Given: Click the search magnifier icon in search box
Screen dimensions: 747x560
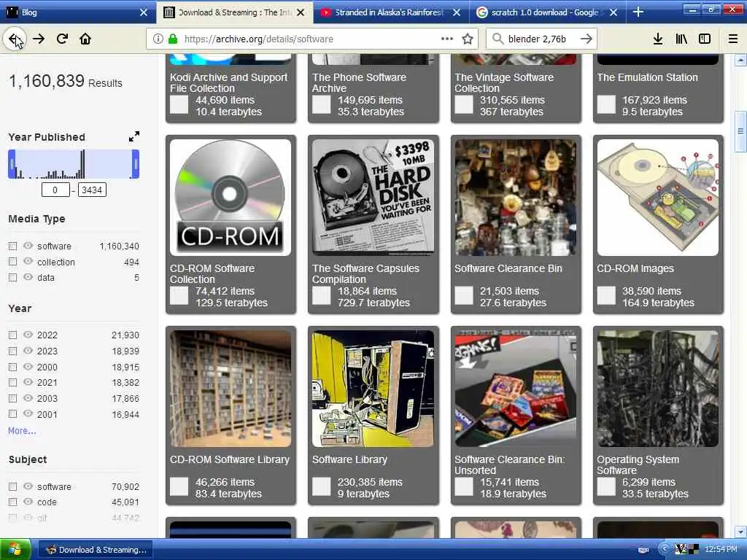Looking at the screenshot, I should 498,39.
